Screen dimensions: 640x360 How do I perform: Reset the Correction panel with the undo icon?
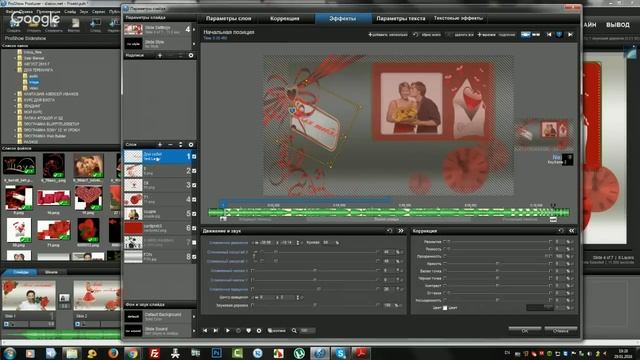click(x=561, y=231)
